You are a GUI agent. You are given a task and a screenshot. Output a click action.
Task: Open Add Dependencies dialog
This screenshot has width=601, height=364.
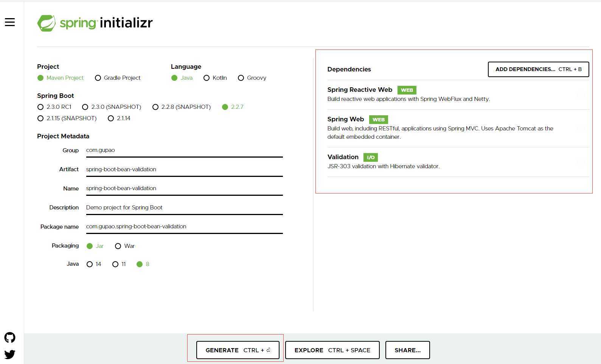tap(538, 69)
